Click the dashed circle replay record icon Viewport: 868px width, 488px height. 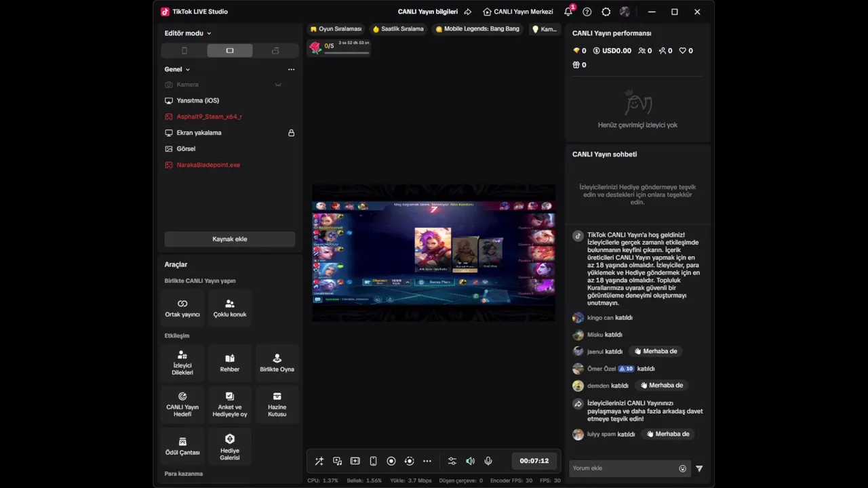tap(409, 461)
